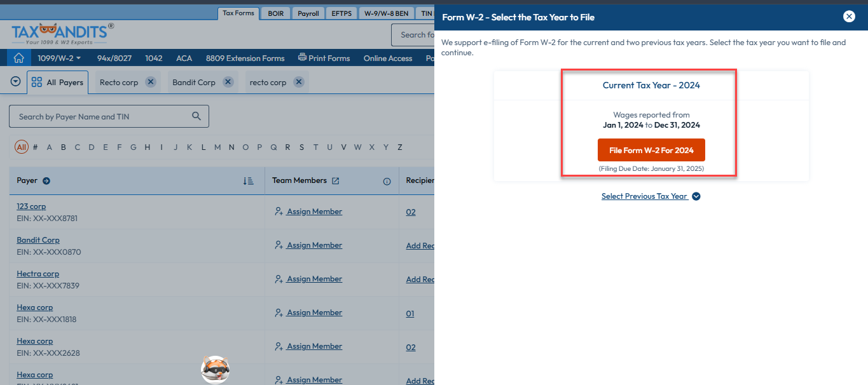
Task: Switch to the Tax Forms tab
Action: [238, 13]
